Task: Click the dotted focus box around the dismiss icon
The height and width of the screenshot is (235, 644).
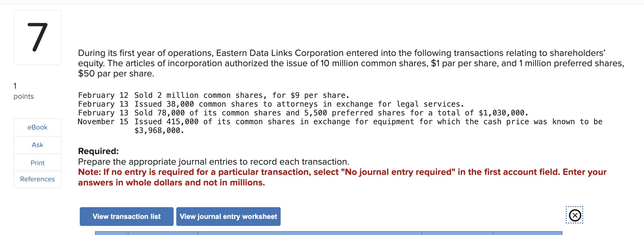Action: pos(574,215)
